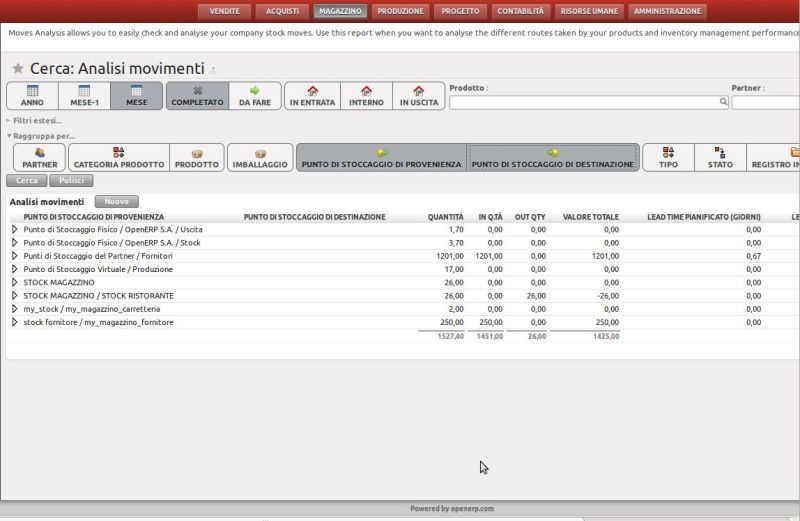Toggle the DA FARE filter
The height and width of the screenshot is (521, 800).
(255, 96)
